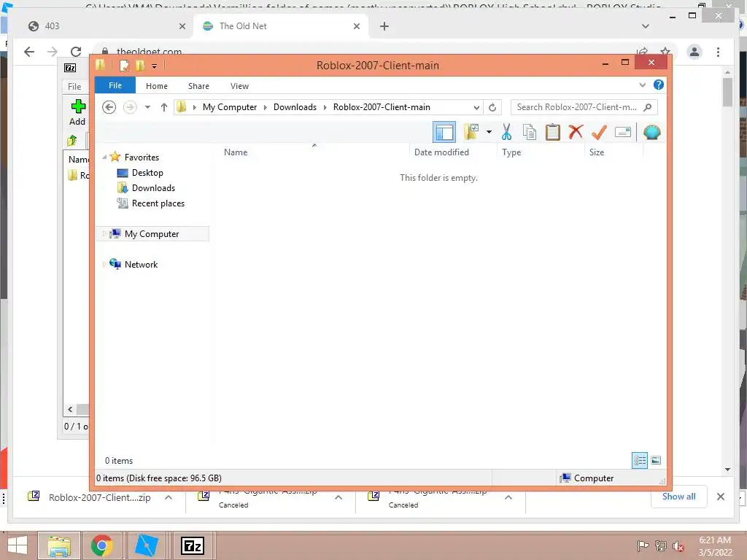
Task: Click the Windows Start button
Action: (18, 545)
